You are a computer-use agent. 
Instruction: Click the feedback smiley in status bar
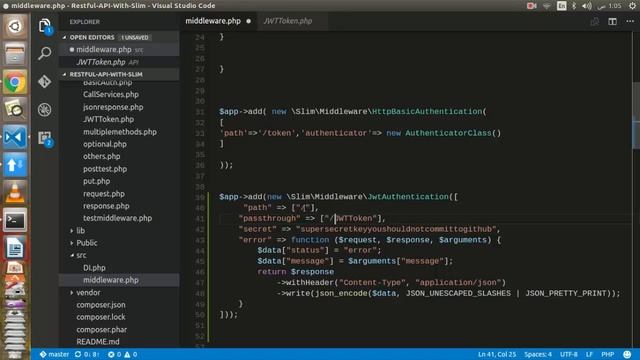627,354
